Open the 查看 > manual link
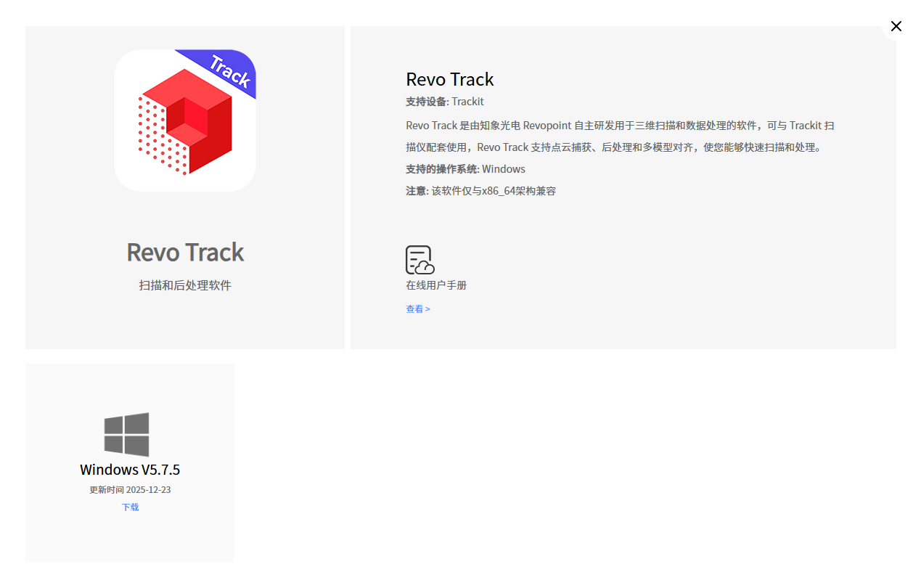Screen dimensions: 921x588 coord(418,309)
